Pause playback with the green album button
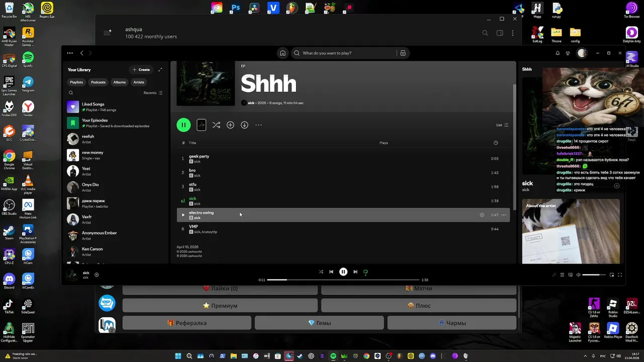Image resolution: width=644 pixels, height=362 pixels. pos(184,125)
